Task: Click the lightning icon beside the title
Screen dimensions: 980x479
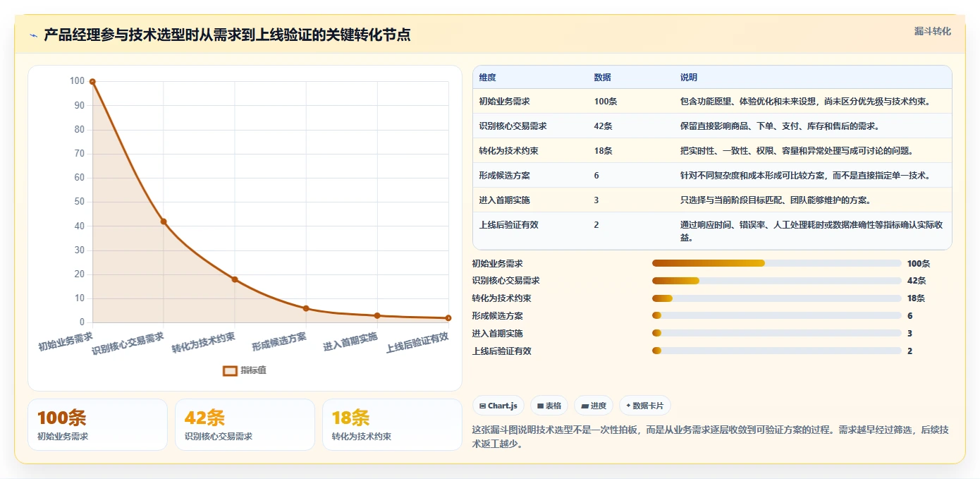Action: 34,35
